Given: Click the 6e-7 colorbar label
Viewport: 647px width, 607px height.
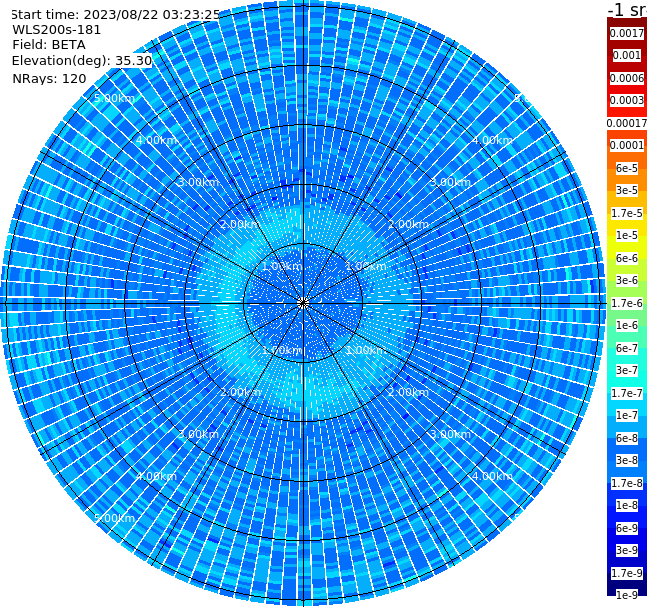Looking at the screenshot, I should coord(627,348).
